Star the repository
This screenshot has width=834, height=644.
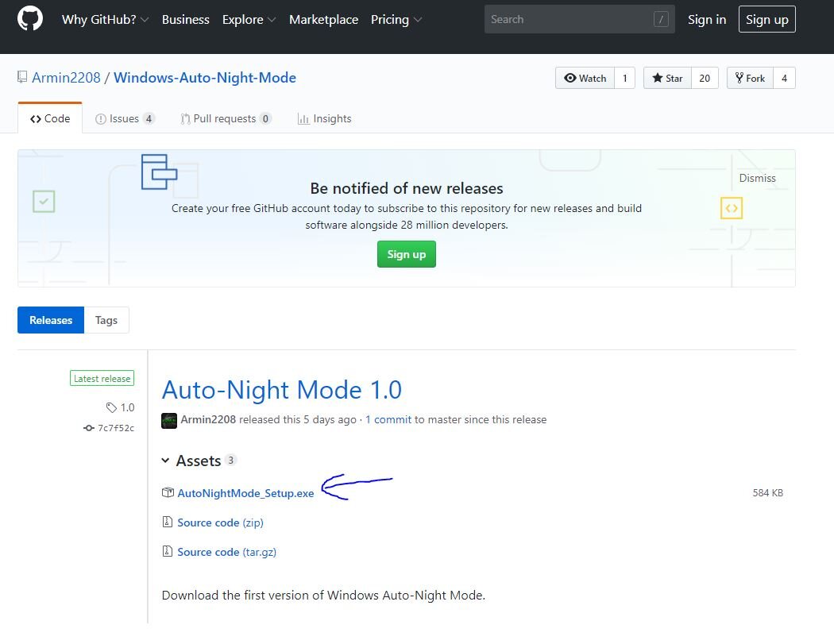point(667,78)
